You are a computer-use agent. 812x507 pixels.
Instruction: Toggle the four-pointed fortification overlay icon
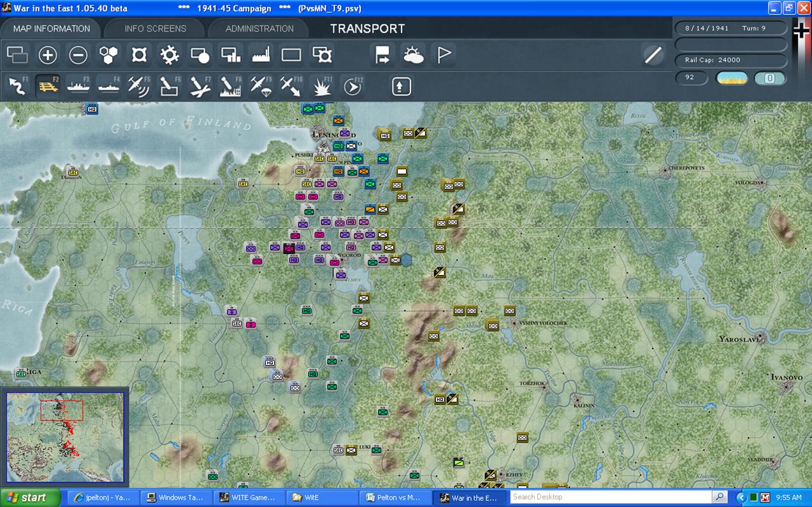point(140,55)
